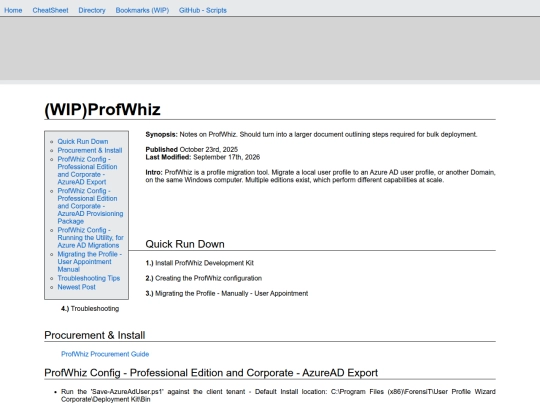Click the Intro paragraph about ProfWhiz

pos(320,176)
